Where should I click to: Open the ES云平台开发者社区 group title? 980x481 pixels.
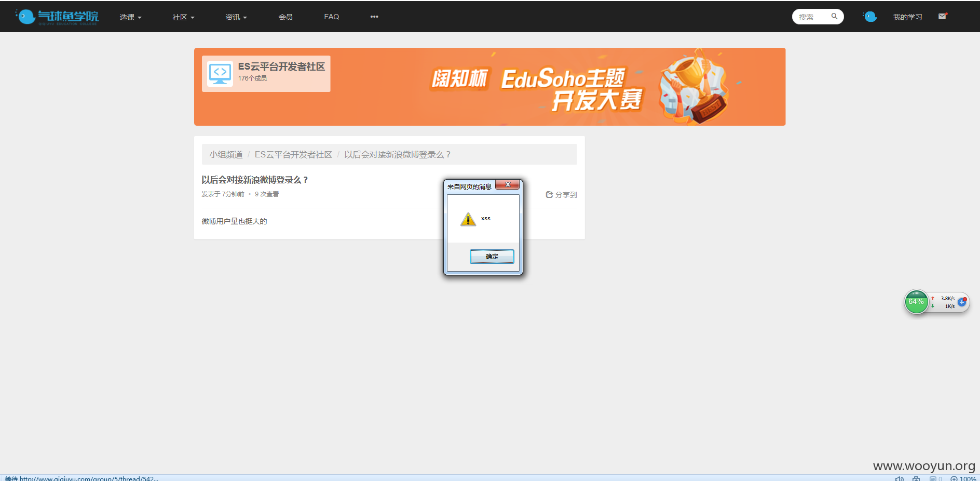(281, 66)
